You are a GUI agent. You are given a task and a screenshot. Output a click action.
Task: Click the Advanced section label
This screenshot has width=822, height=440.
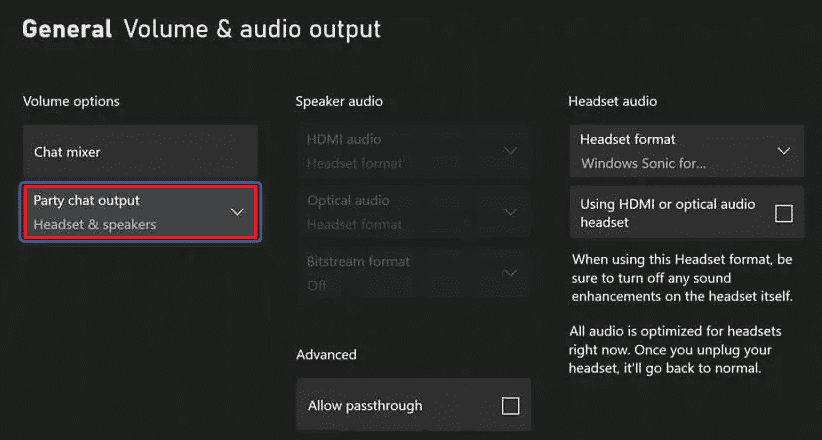click(326, 355)
